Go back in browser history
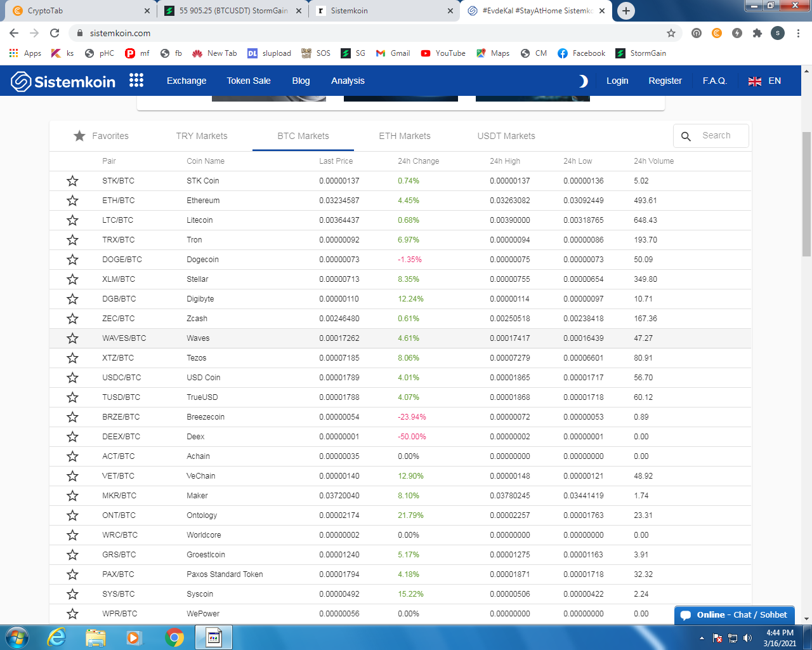This screenshot has height=650, width=812. (x=14, y=33)
